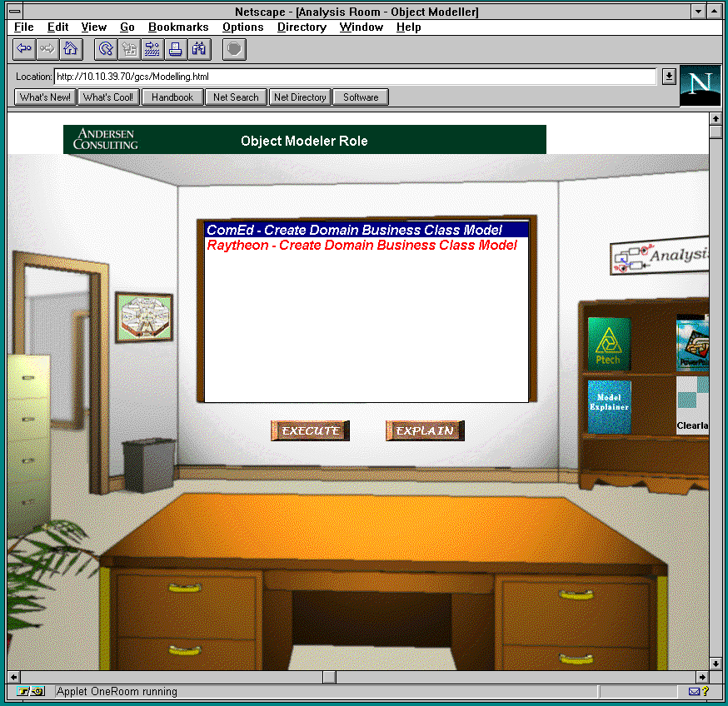The width and height of the screenshot is (728, 706).
Task: Select Raytheon - Create Domain Business Class Model
Action: (362, 245)
